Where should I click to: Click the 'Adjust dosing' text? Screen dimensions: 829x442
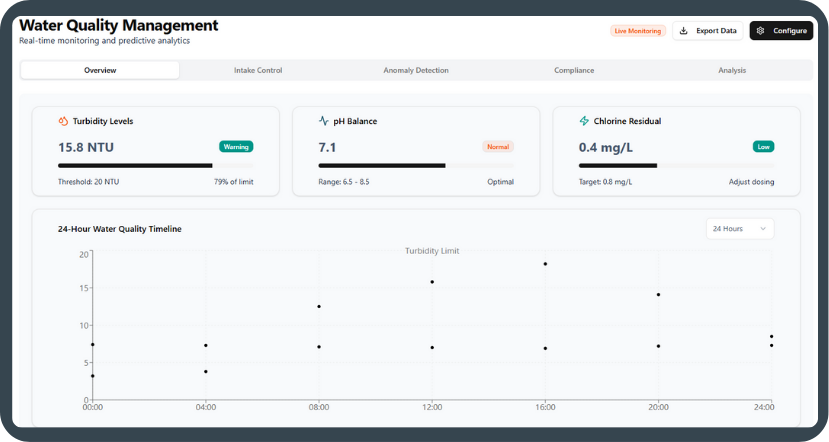[751, 182]
